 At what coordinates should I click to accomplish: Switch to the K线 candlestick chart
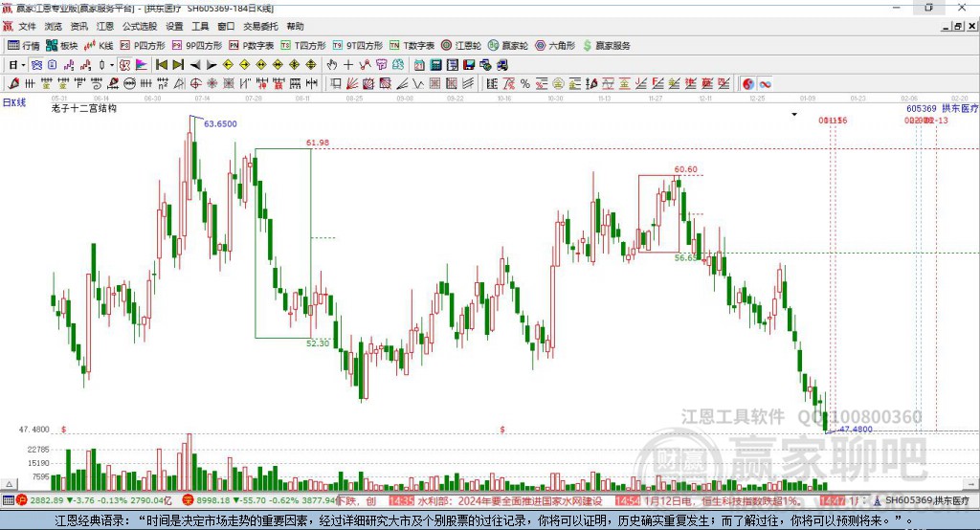[99, 46]
